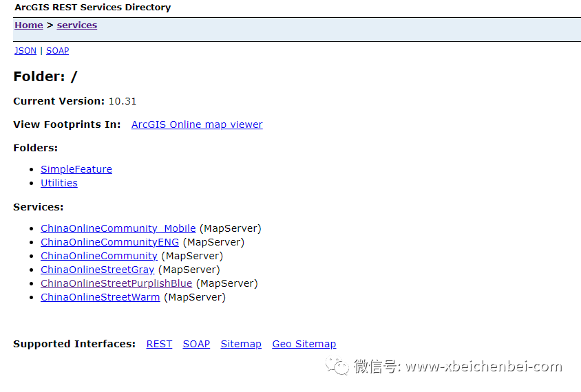Click the Current Version 10.31 text
This screenshot has width=581, height=392.
[75, 101]
